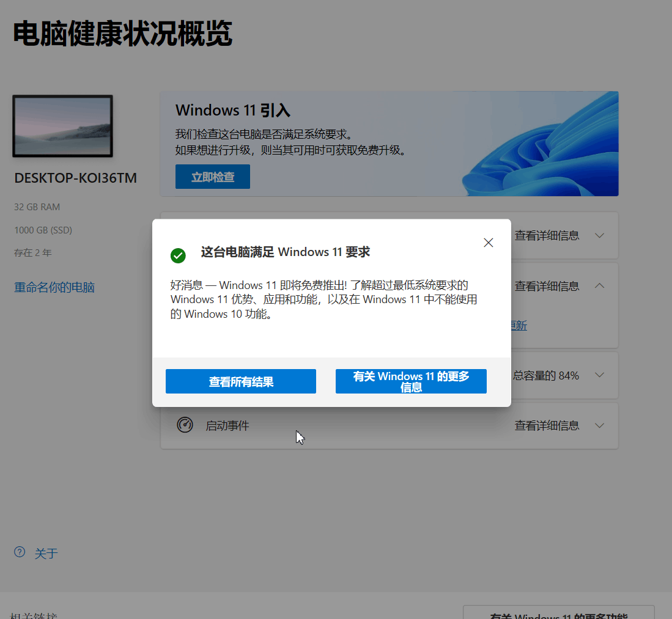The image size is (672, 619).
Task: Click the 电脑健康状况概览 page title
Action: pos(122,34)
